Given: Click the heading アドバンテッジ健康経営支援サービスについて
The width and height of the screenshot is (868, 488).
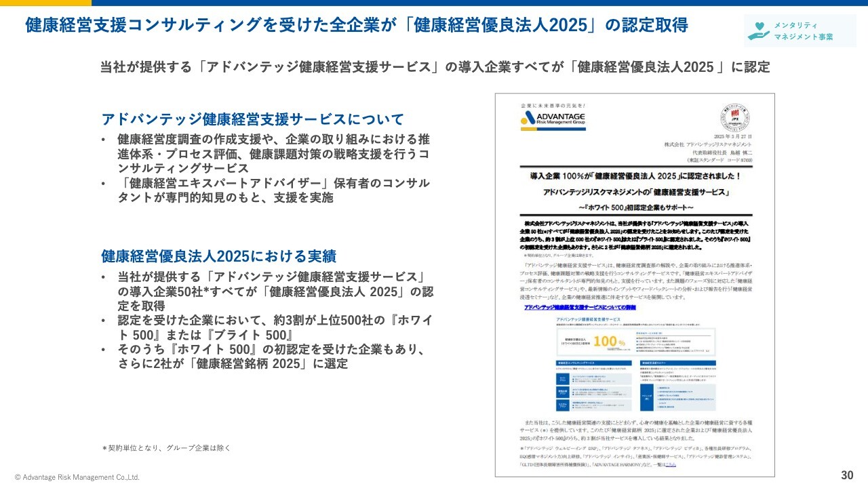Looking at the screenshot, I should point(252,119).
